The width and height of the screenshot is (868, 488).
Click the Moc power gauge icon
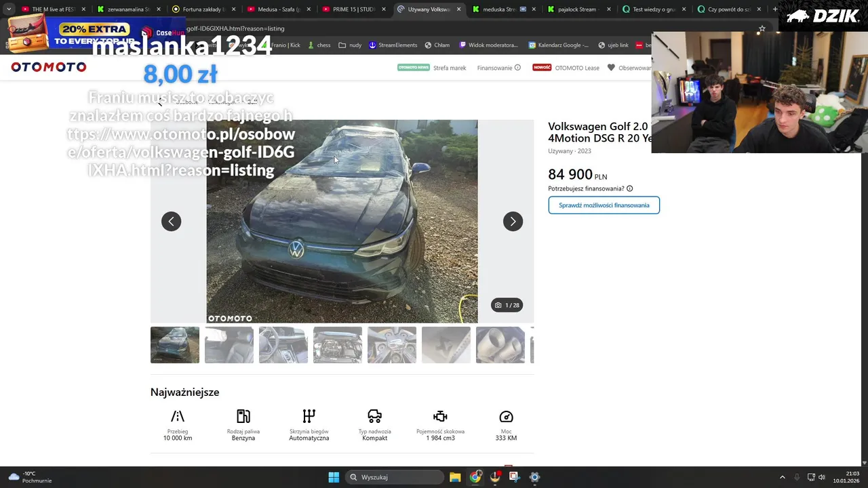[x=506, y=416]
